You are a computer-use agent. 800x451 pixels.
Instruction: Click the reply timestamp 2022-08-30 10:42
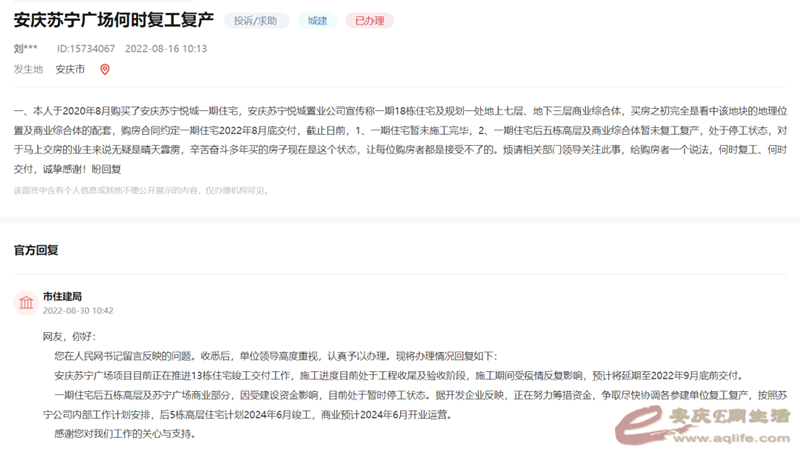(78, 311)
